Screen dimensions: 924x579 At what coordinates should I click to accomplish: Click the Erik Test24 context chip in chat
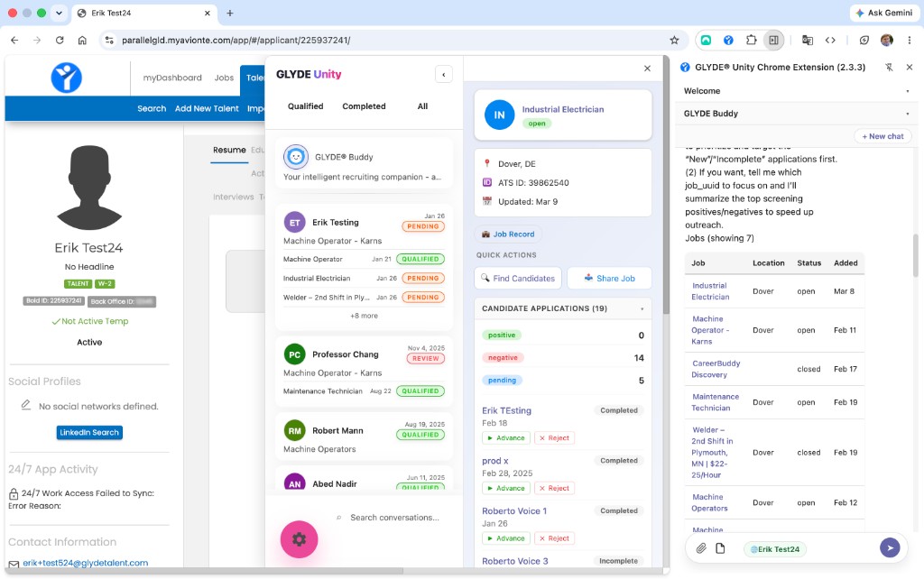tap(774, 549)
